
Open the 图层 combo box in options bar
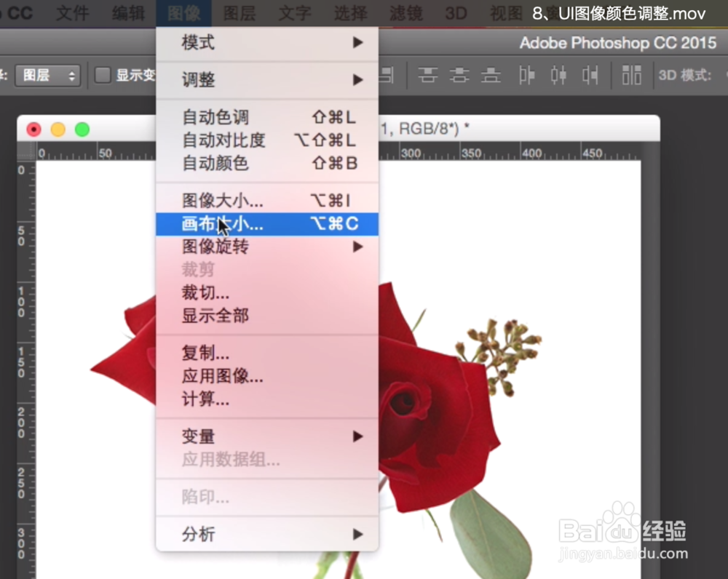47,76
